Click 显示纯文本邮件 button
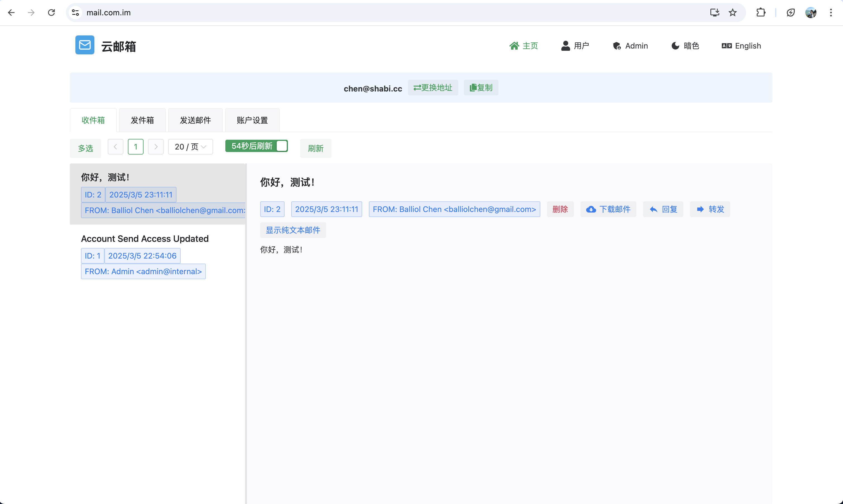This screenshot has height=504, width=843. click(293, 230)
